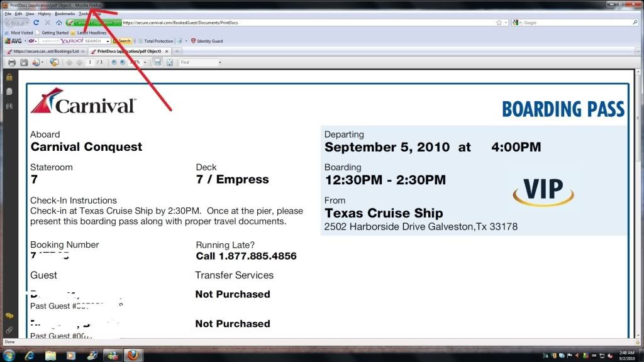Open the list-all-tabs dropdown
The width and height of the screenshot is (644, 362).
click(x=638, y=52)
